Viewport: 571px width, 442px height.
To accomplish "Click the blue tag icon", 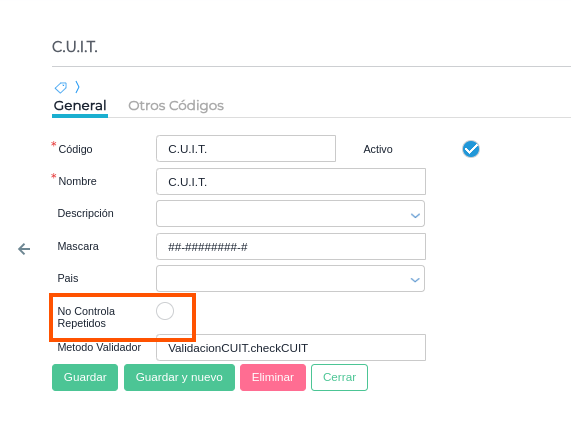I will pyautogui.click(x=61, y=87).
